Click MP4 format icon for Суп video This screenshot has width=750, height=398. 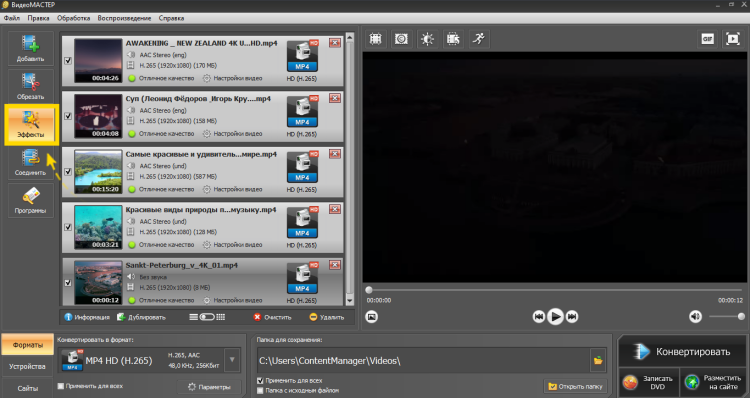(x=302, y=112)
